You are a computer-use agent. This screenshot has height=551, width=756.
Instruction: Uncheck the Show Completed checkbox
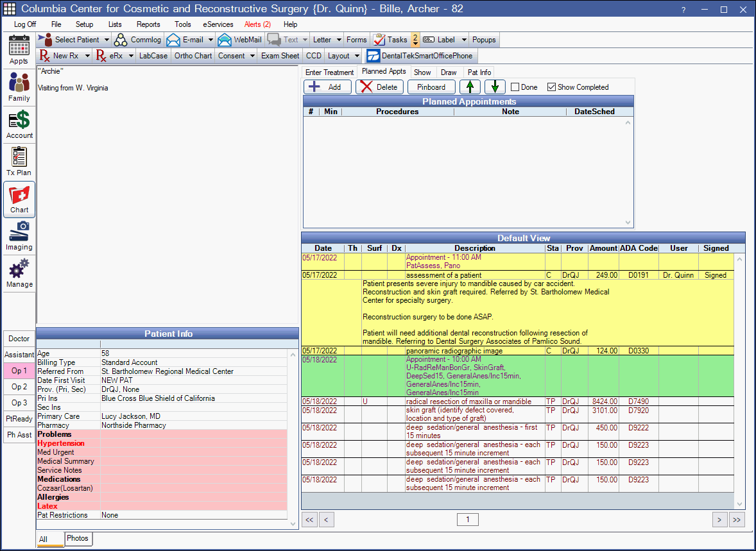tap(551, 87)
